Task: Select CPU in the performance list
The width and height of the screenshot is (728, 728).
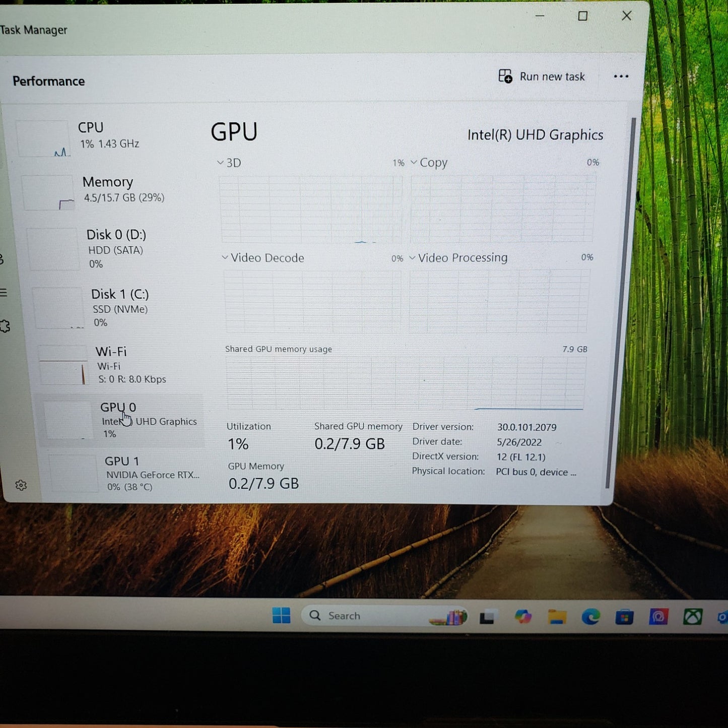Action: [106, 137]
